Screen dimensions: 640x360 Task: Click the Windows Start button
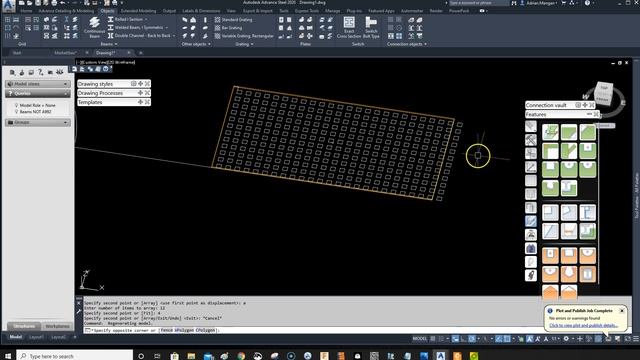8,356
